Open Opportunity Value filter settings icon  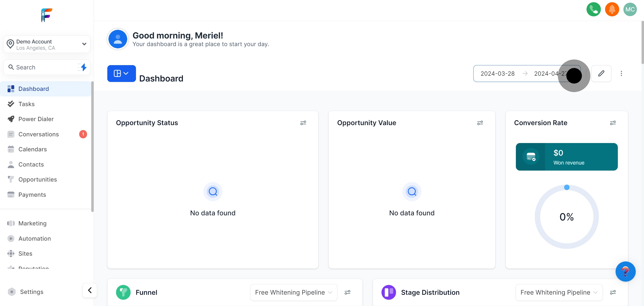point(480,123)
